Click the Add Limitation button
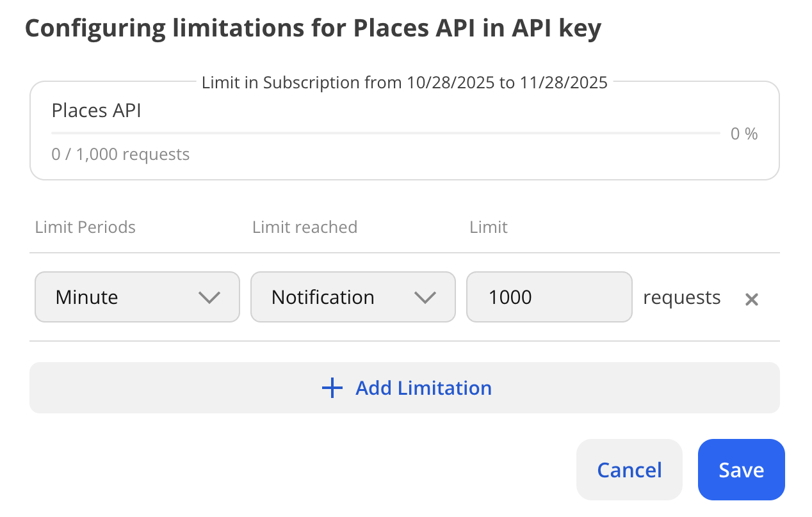 point(405,388)
